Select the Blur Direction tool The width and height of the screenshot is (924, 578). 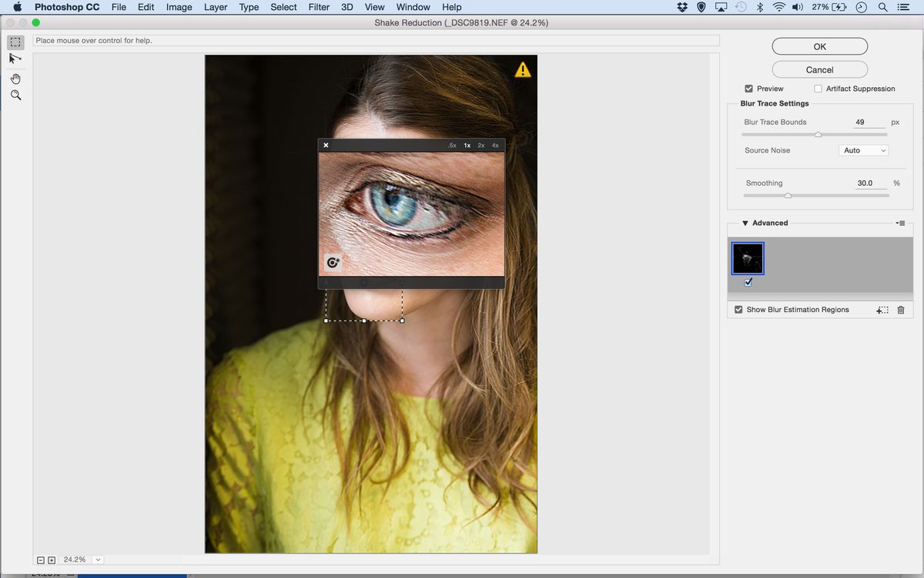click(15, 59)
